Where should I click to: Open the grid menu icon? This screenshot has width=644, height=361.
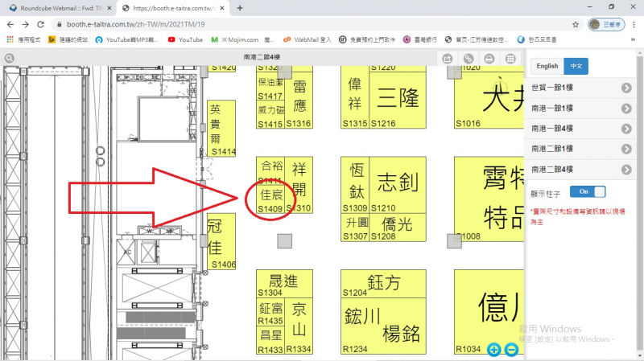pos(510,59)
